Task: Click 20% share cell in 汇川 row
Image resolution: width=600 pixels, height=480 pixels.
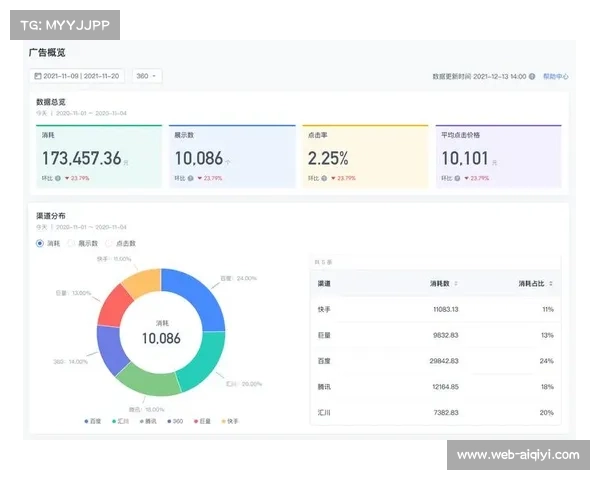Action: 546,413
